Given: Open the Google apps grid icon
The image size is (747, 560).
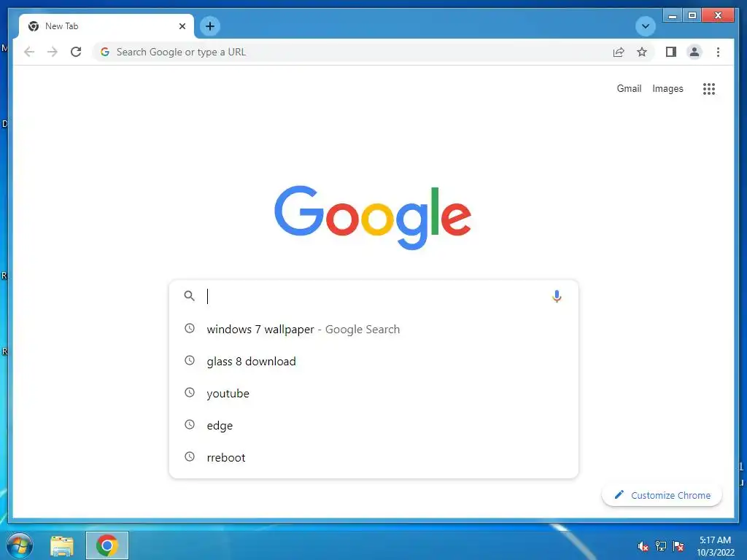Looking at the screenshot, I should pyautogui.click(x=709, y=88).
